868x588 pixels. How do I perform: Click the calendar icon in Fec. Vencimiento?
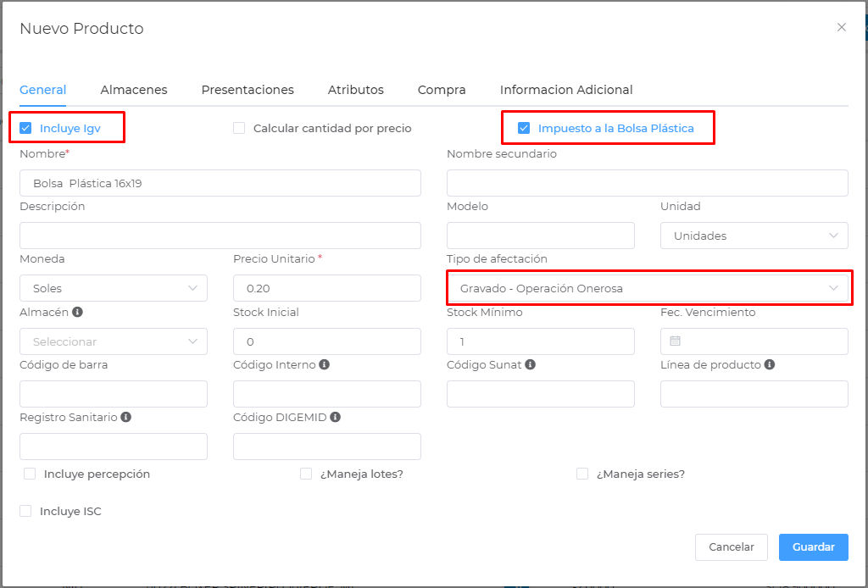tap(675, 341)
